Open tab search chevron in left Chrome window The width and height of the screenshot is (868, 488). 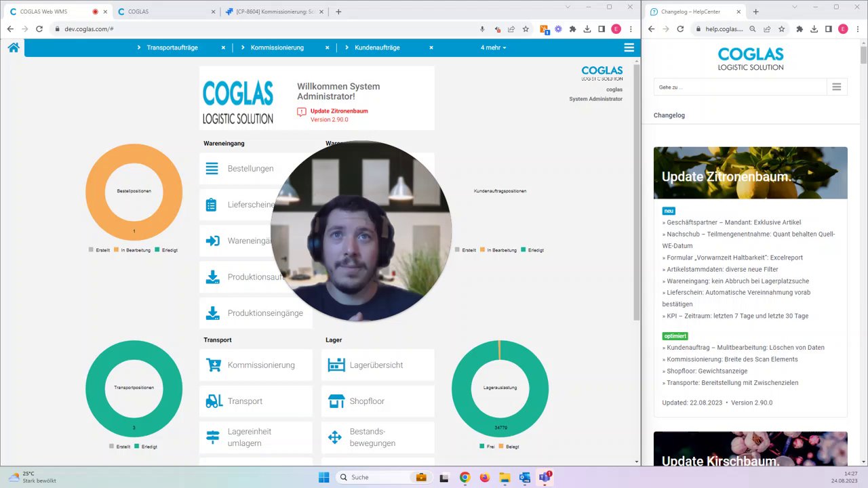pos(568,7)
